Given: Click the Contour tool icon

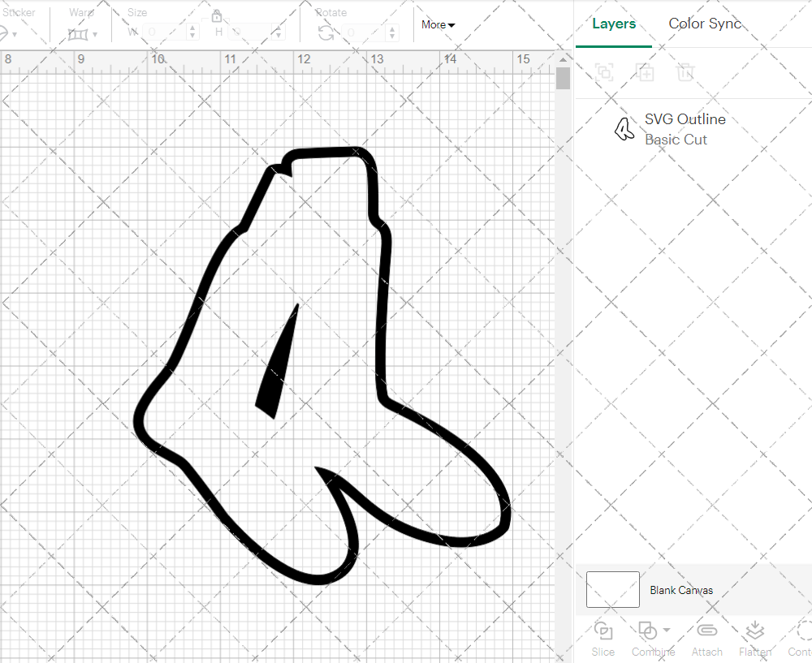Looking at the screenshot, I should pyautogui.click(x=804, y=631).
